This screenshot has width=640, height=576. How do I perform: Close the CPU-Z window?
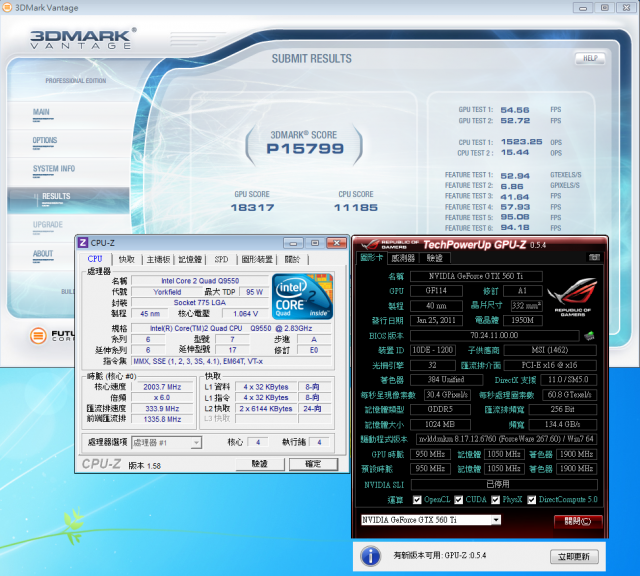[x=336, y=243]
